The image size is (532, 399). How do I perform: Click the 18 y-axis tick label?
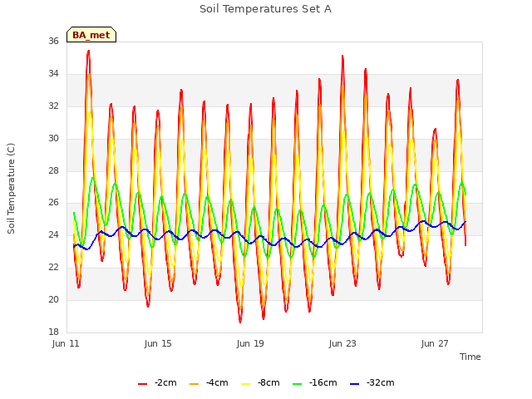tap(53, 332)
